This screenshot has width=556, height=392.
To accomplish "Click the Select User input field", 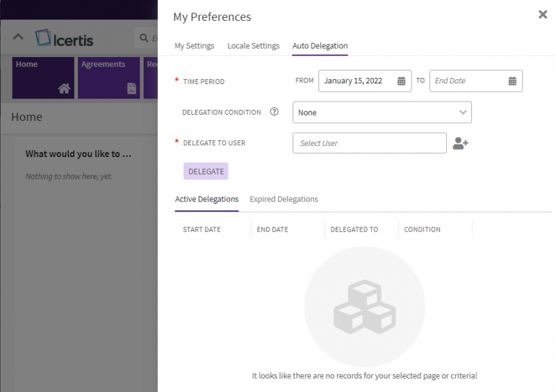I will (370, 143).
